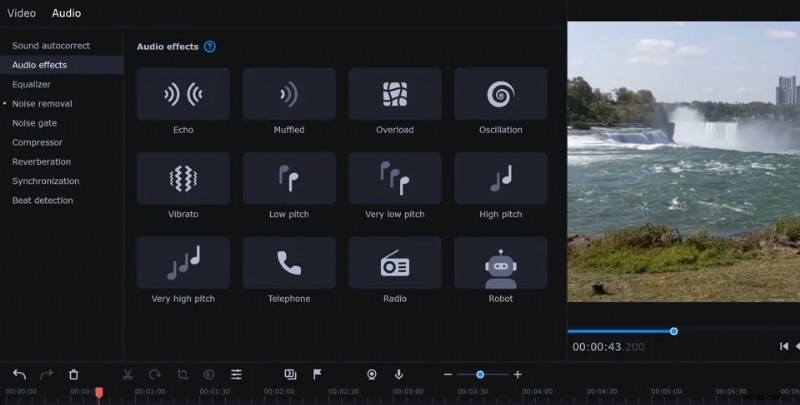The image size is (800, 405).
Task: Open the color adjustments icon
Action: (209, 374)
